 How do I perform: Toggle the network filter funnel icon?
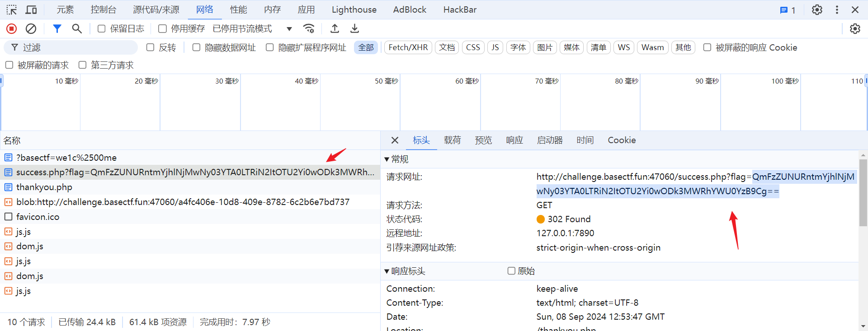(x=57, y=29)
